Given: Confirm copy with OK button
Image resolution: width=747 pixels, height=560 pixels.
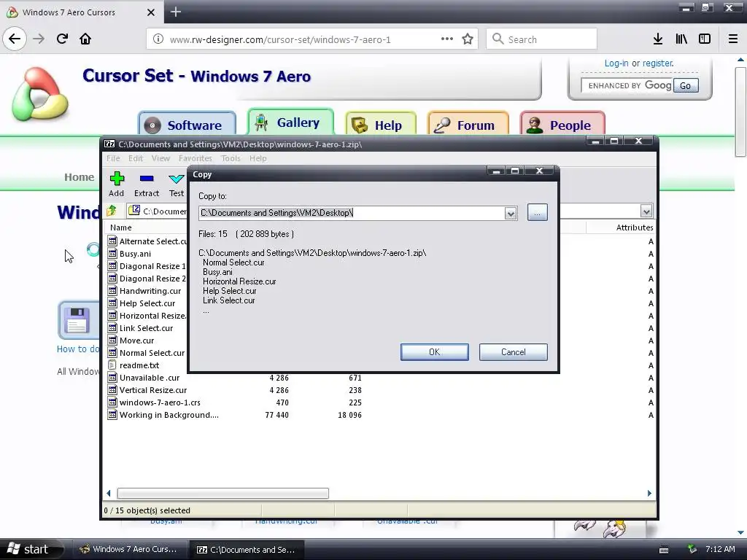Looking at the screenshot, I should point(435,352).
